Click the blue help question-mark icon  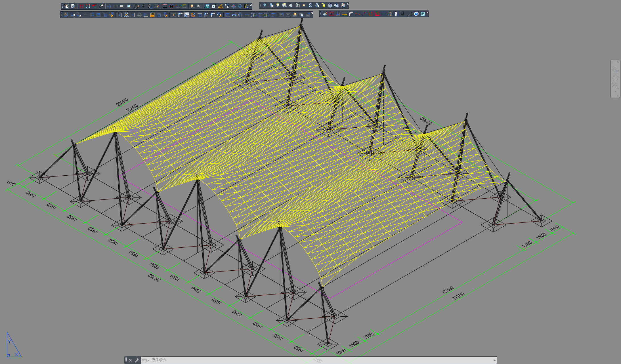[416, 14]
